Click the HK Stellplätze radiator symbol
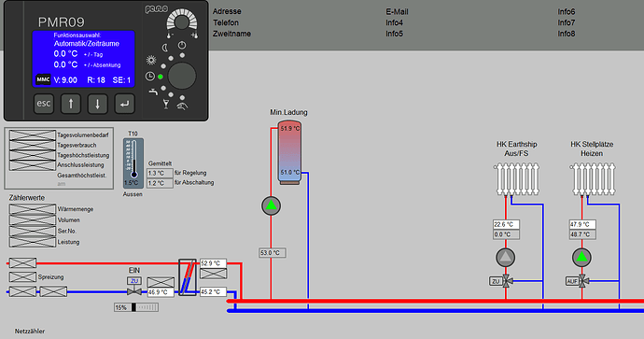Viewport: 644px width, 339px height. pyautogui.click(x=593, y=179)
